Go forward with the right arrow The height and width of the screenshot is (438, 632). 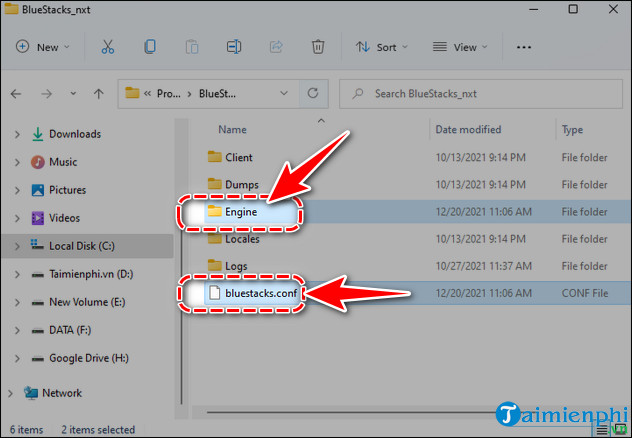[47, 94]
